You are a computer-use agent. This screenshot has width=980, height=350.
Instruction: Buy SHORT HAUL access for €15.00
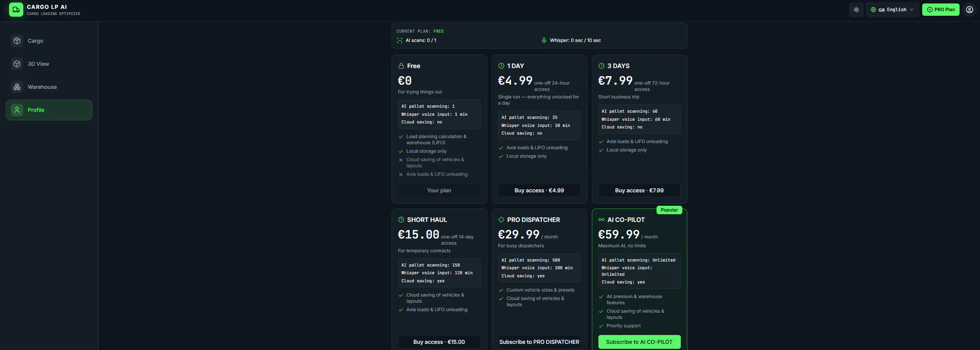(x=439, y=342)
